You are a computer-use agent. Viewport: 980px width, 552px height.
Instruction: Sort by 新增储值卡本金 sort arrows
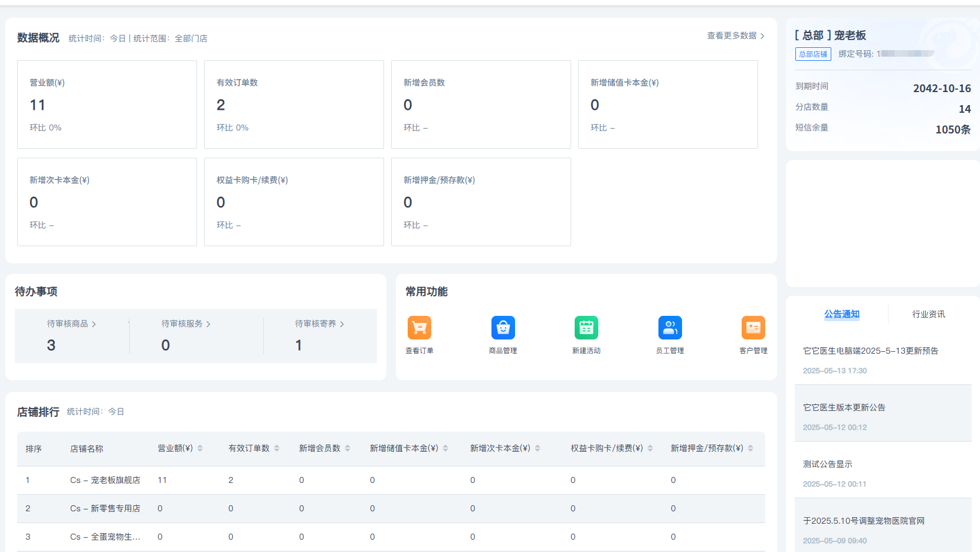coord(445,449)
